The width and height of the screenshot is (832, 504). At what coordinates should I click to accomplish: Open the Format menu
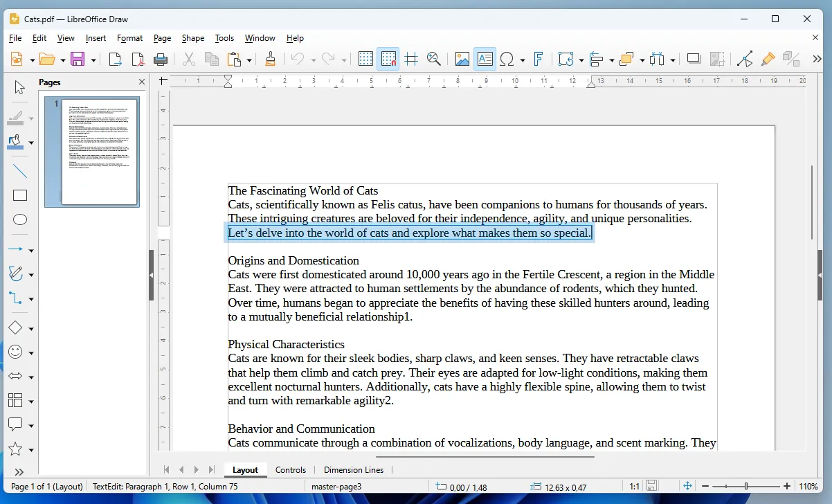pyautogui.click(x=129, y=38)
